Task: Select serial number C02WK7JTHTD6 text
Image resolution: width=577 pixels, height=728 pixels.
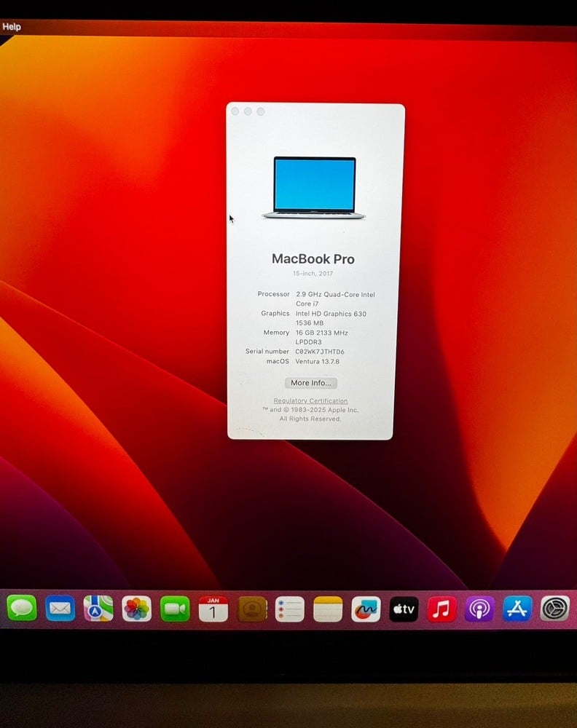Action: click(x=320, y=352)
